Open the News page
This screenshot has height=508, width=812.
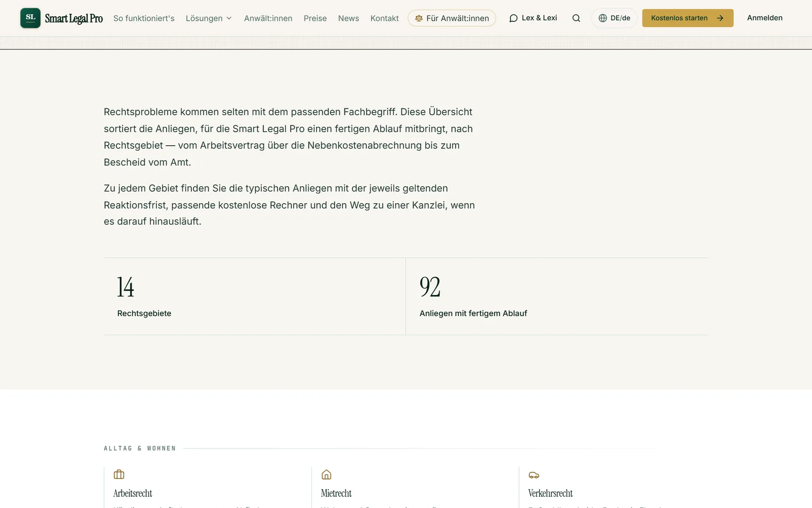click(x=348, y=18)
